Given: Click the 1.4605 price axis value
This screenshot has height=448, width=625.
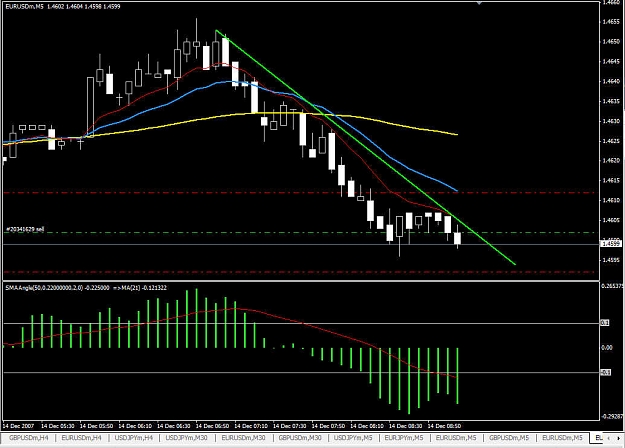Looking at the screenshot, I should coord(611,220).
